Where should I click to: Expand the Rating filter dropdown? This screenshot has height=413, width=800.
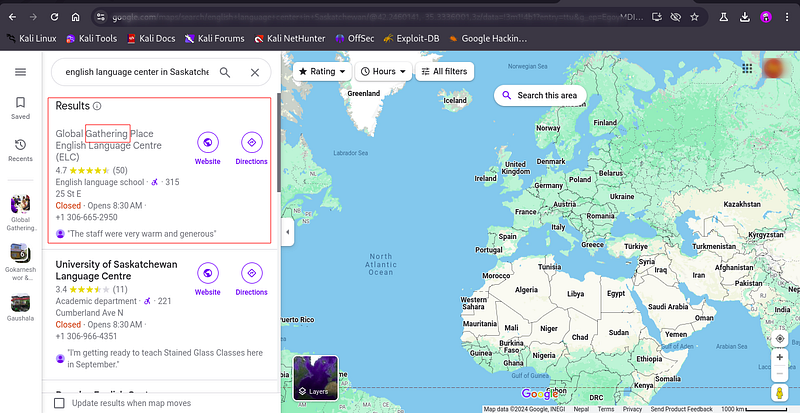(x=322, y=72)
